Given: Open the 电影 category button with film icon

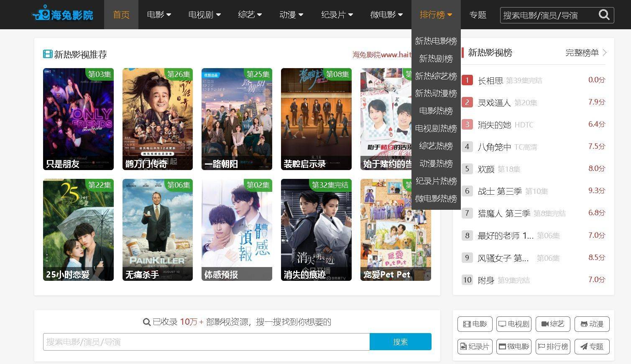Looking at the screenshot, I should coord(475,324).
